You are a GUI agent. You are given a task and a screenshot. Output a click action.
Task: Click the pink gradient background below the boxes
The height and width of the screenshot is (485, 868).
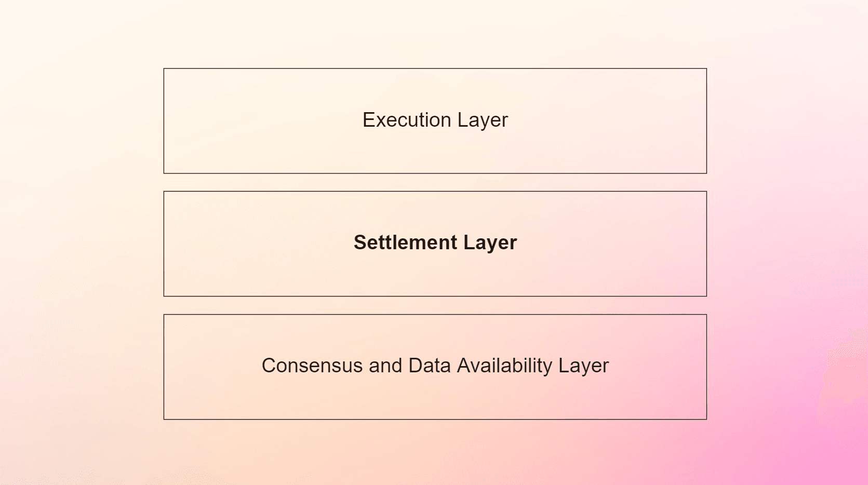point(435,452)
